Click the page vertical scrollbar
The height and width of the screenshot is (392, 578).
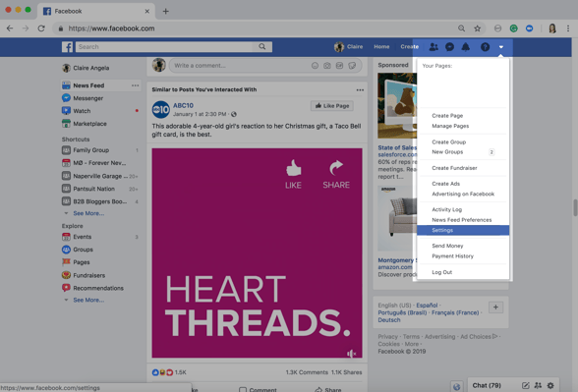pyautogui.click(x=575, y=208)
